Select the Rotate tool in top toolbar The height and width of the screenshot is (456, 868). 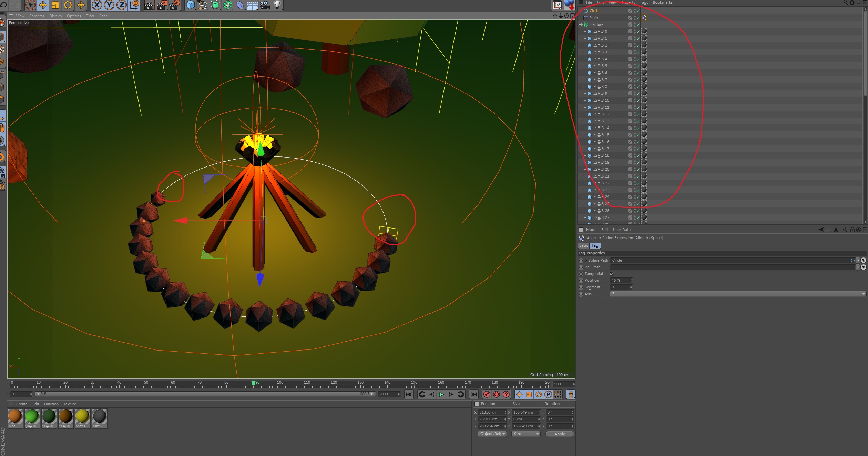pyautogui.click(x=68, y=5)
